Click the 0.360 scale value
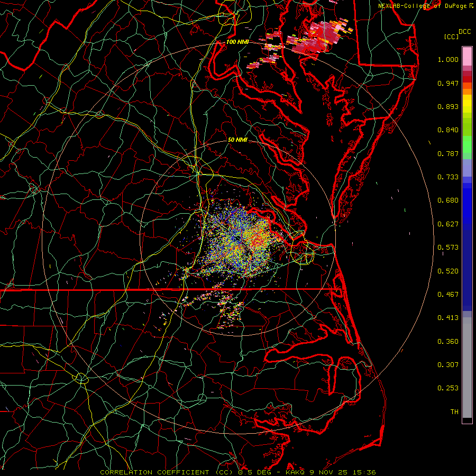 tap(448, 342)
